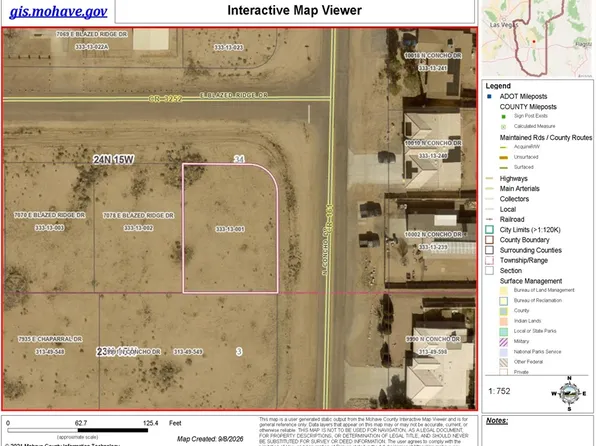Click the Acquire R/W line symbol

(504, 147)
